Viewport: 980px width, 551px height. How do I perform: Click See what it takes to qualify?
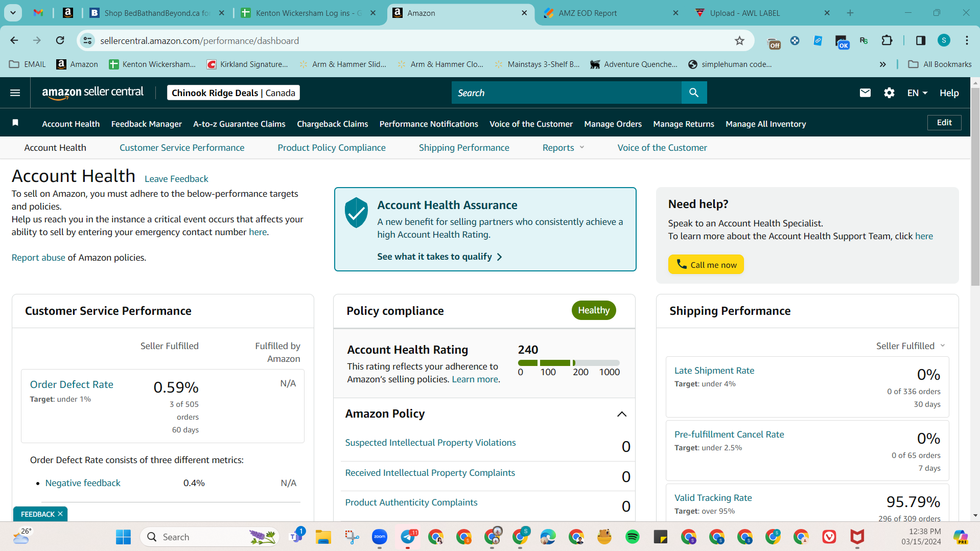pos(439,257)
